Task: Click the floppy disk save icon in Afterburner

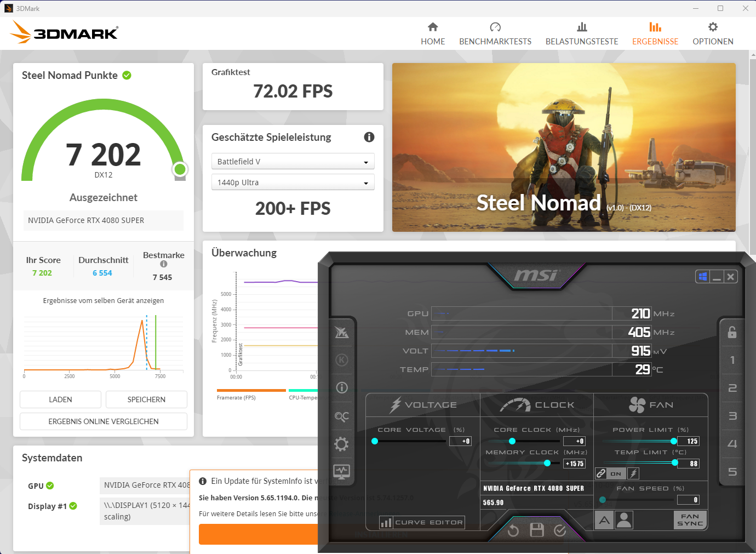Action: 537,530
